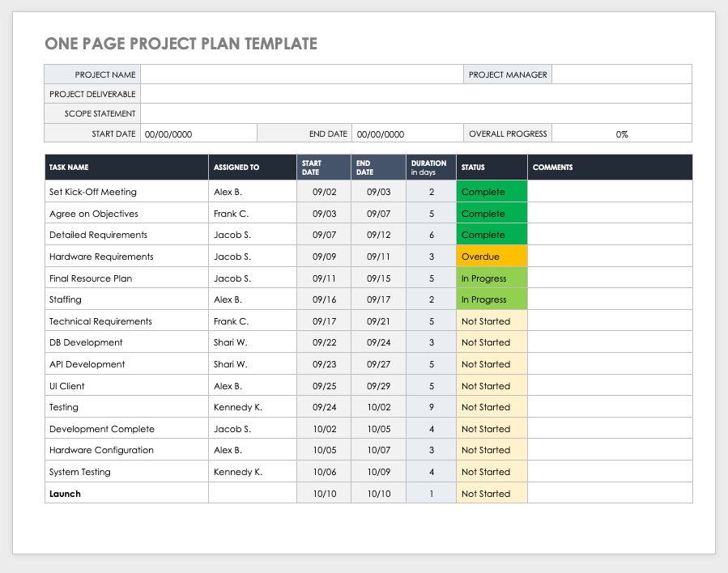Click the duration cell showing 9

coord(432,407)
